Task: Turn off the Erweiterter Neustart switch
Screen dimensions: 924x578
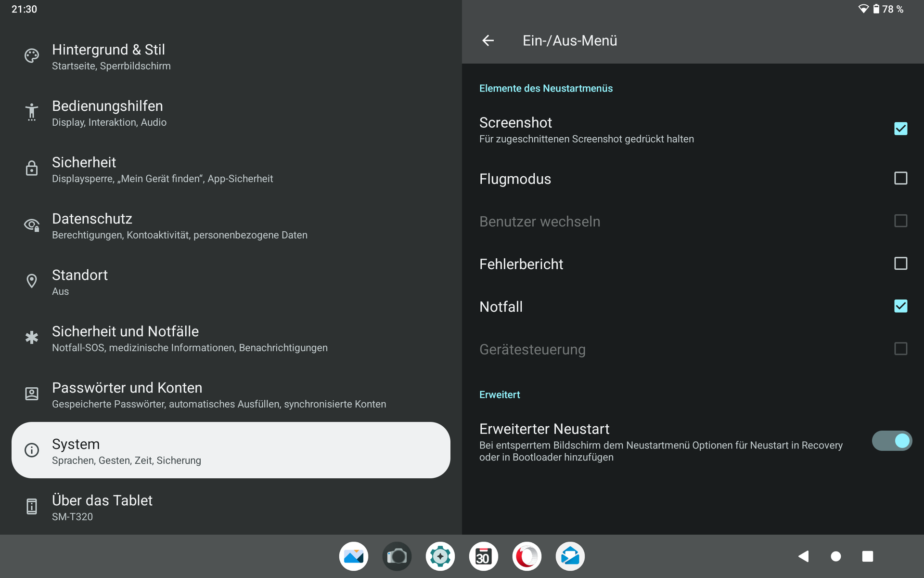Action: [x=892, y=441]
